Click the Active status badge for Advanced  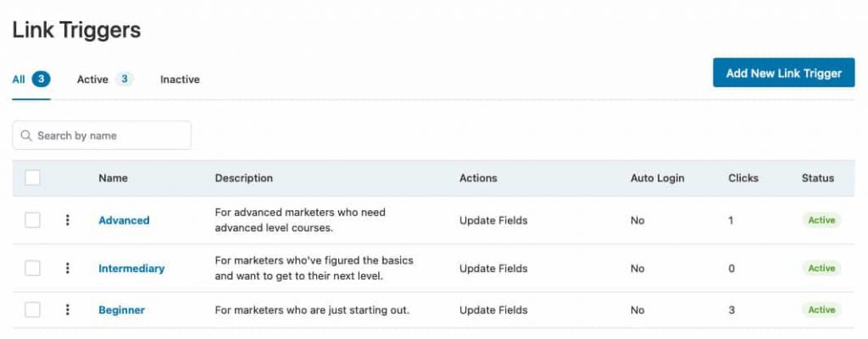pyautogui.click(x=821, y=220)
